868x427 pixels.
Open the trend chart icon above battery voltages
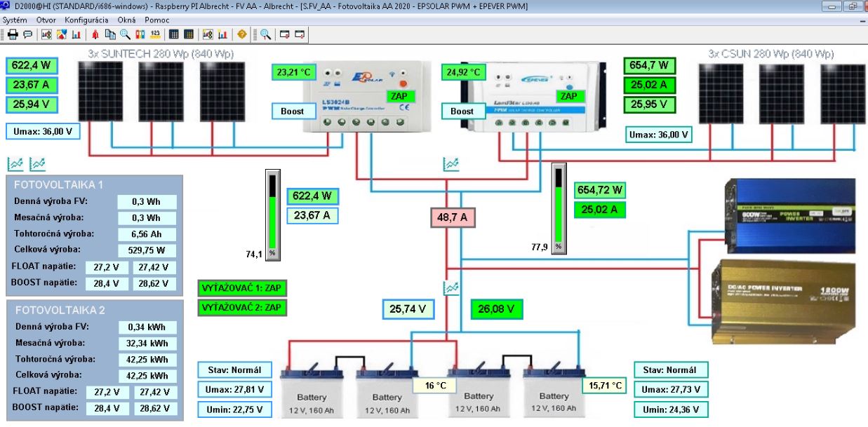[453, 288]
